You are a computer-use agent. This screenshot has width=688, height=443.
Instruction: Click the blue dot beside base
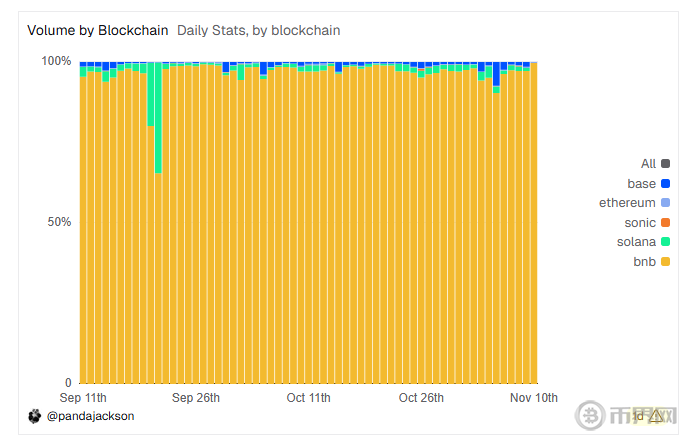[666, 183]
